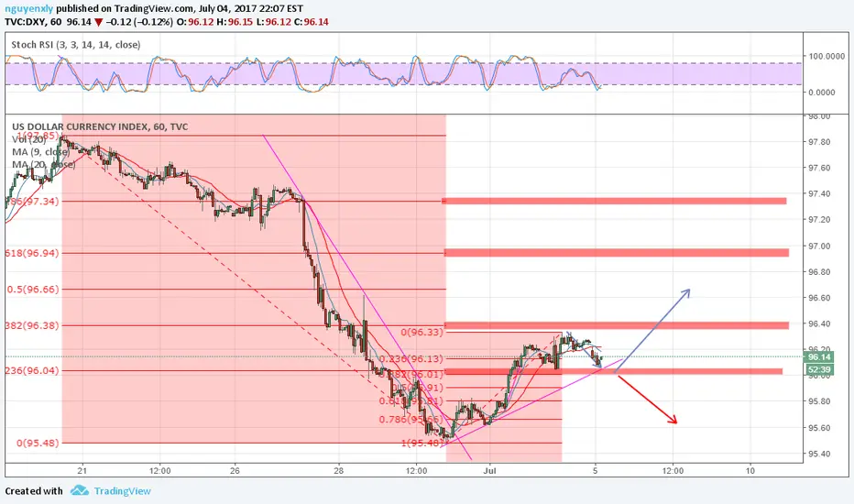Click the 382(96.38) Fibonacci level label
854x504 pixels.
coord(32,325)
